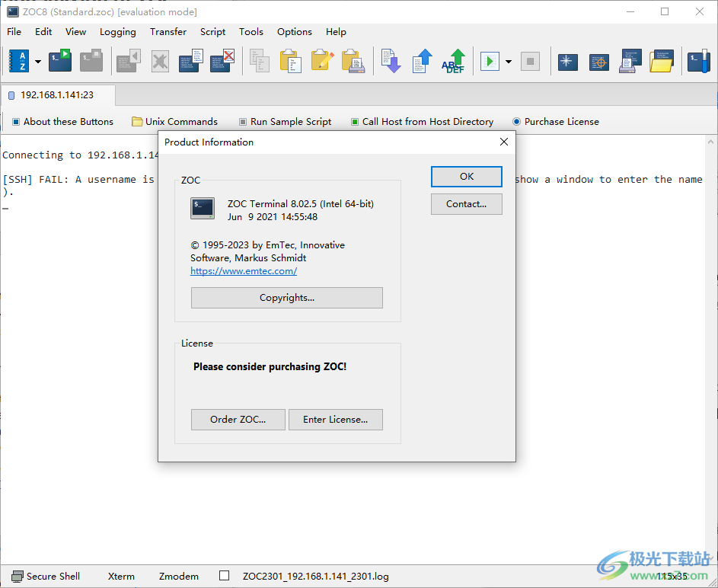
Task: Click the Purchase License user button
Action: [x=556, y=121]
